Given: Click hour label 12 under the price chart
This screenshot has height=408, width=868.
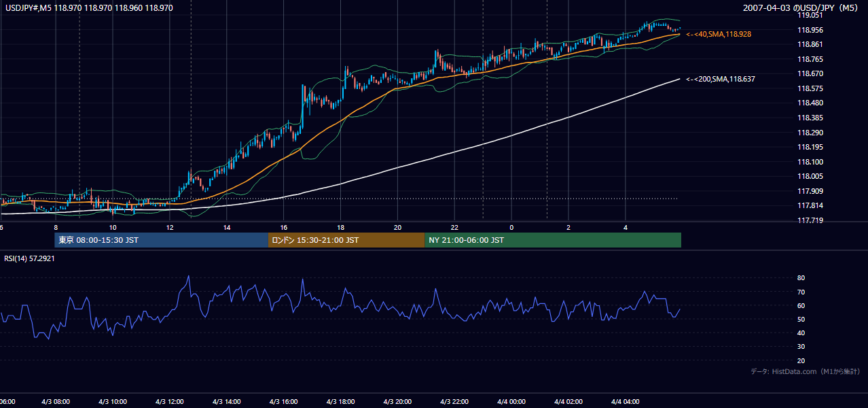Looking at the screenshot, I should coord(170,228).
